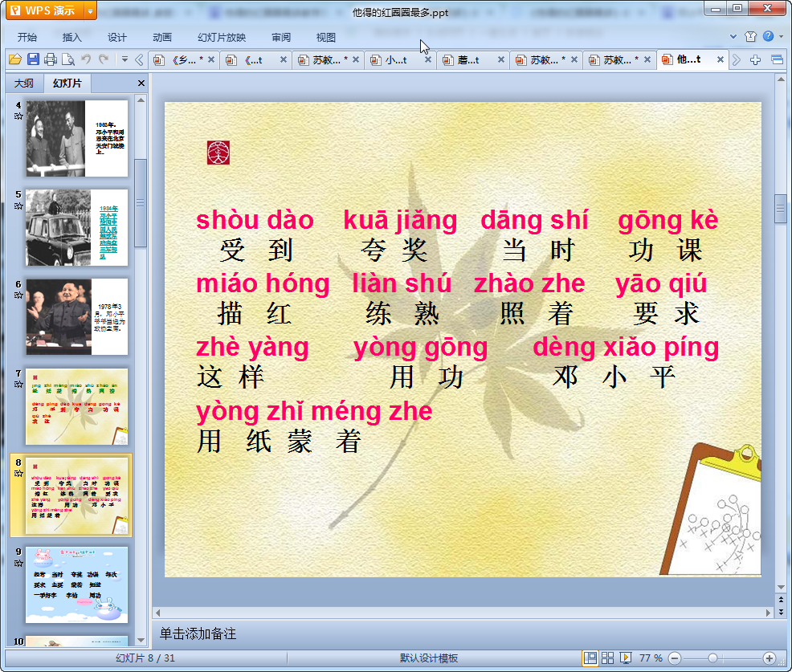
Task: Add a new document tab with plus icon
Action: [755, 60]
